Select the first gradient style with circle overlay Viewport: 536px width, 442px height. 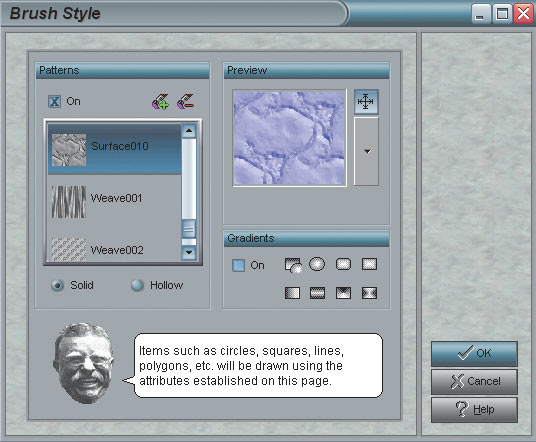(x=293, y=265)
